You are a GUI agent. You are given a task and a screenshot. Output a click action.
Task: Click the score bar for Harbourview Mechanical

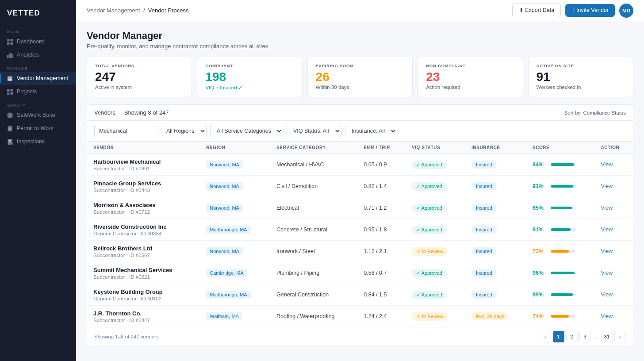[x=562, y=164]
